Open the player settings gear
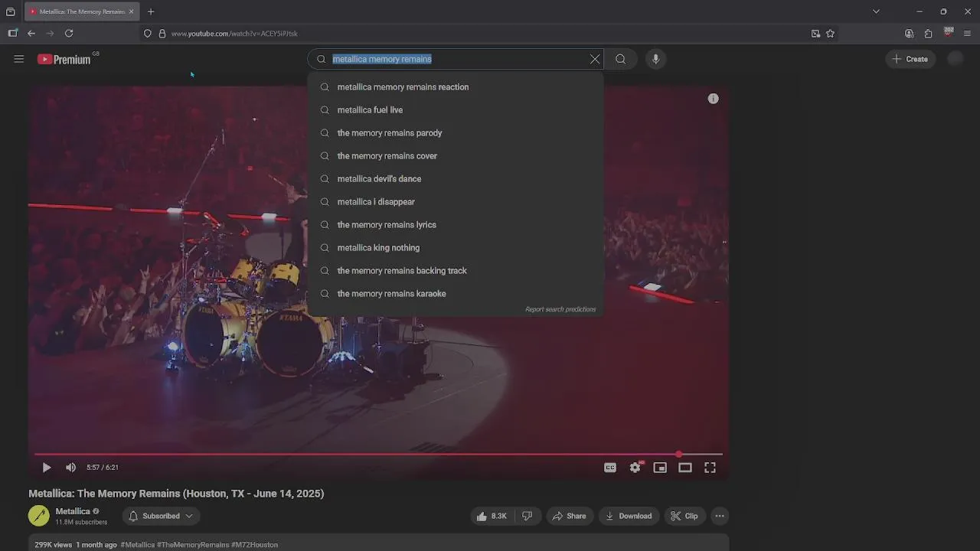Image resolution: width=980 pixels, height=551 pixels. [635, 468]
